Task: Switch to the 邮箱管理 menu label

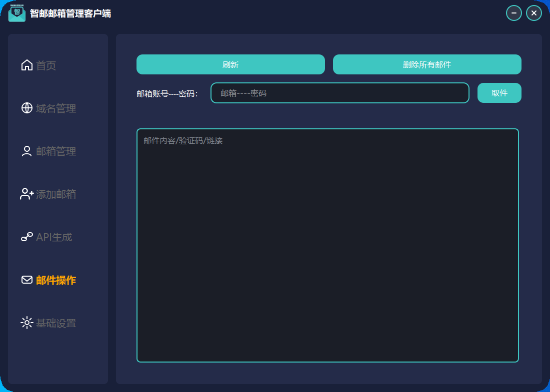Action: coord(56,151)
